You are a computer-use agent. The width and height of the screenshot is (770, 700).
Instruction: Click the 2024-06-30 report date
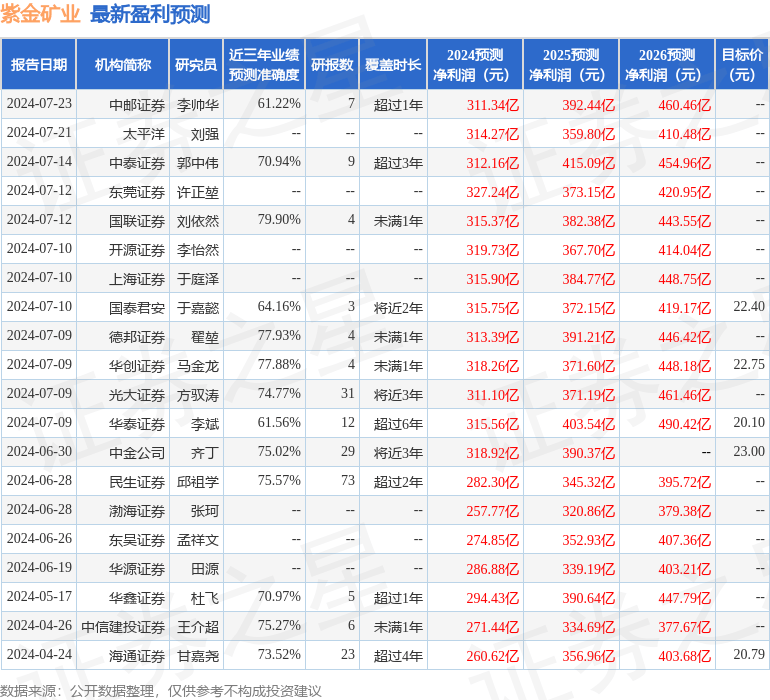pos(39,451)
